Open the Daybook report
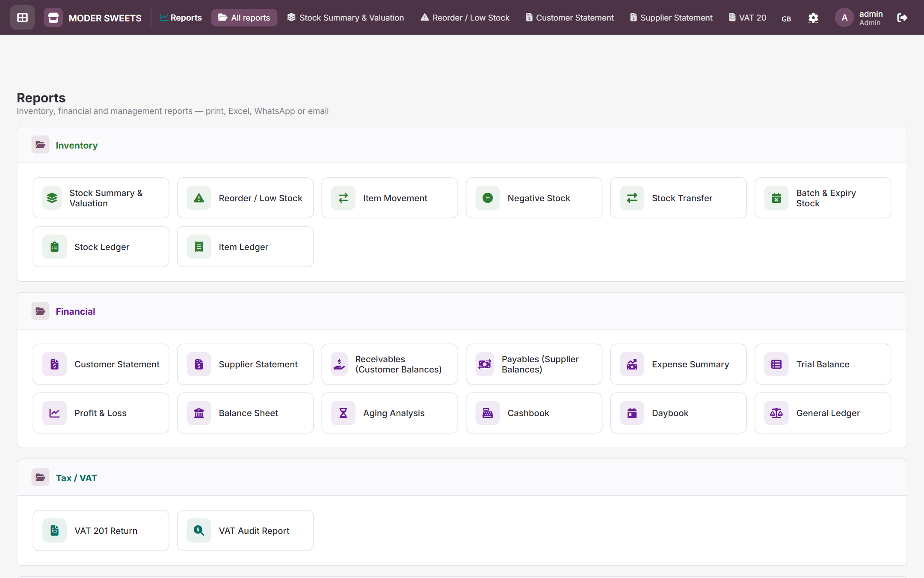924x578 pixels. (678, 413)
